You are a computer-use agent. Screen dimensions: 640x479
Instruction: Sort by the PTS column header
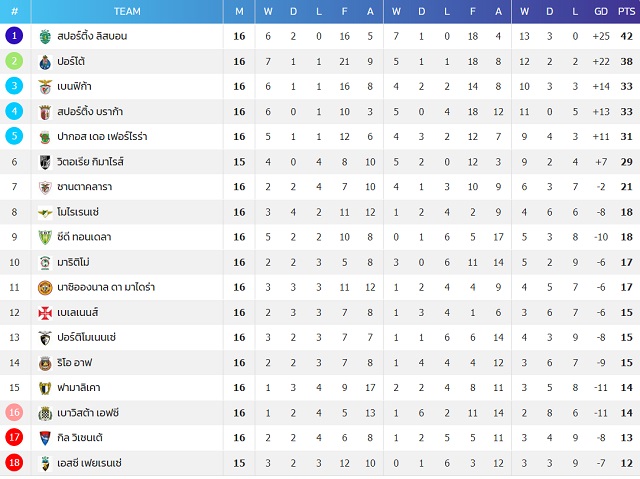pos(626,11)
